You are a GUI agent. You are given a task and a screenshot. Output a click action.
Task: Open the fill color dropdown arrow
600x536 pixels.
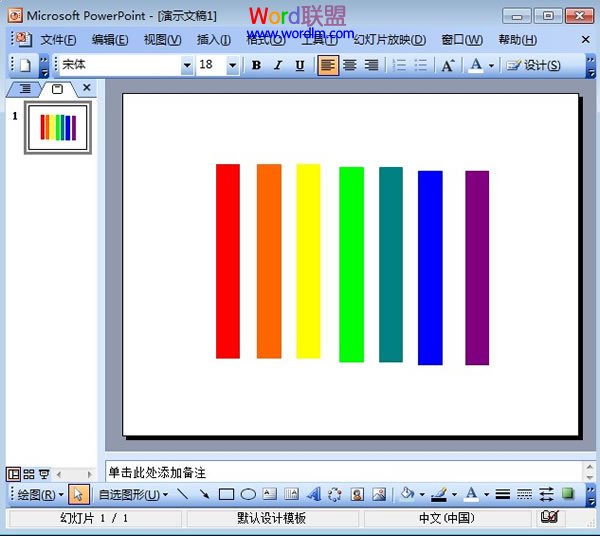[422, 495]
